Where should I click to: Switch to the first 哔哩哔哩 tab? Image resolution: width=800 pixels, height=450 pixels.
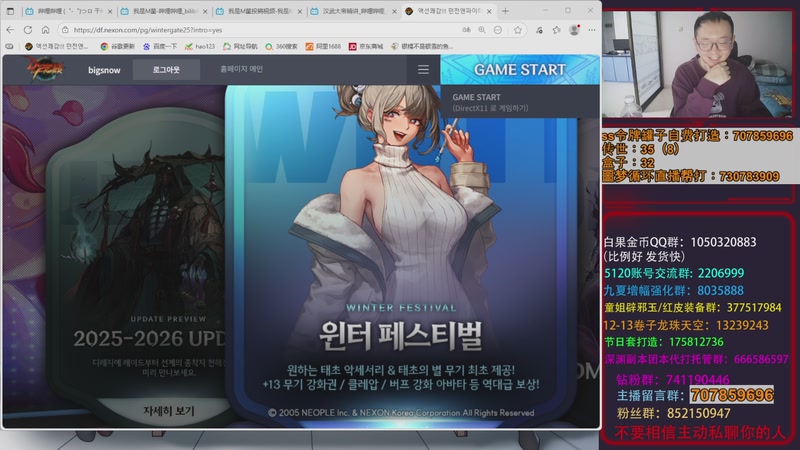[68, 11]
